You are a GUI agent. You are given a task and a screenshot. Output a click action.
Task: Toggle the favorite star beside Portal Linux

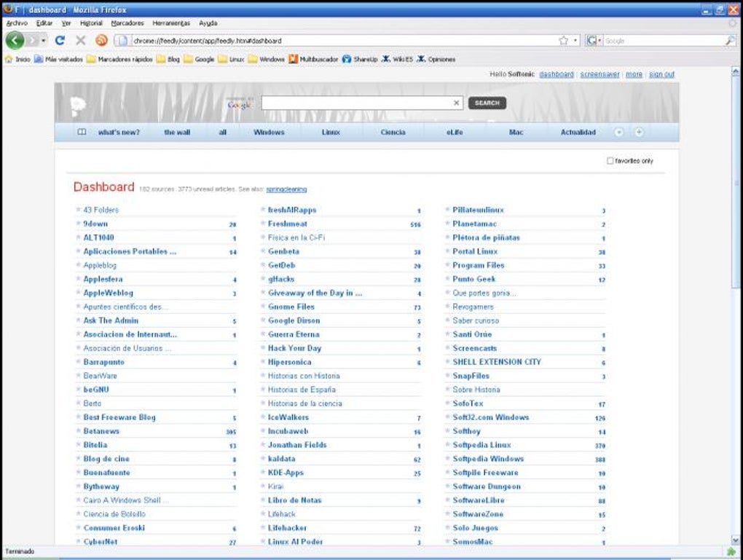click(447, 251)
